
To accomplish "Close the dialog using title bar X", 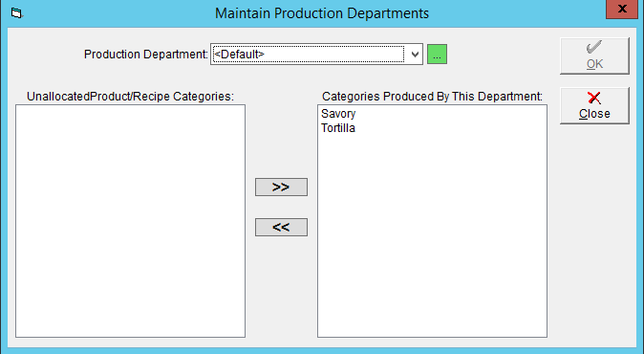I will coord(622,9).
